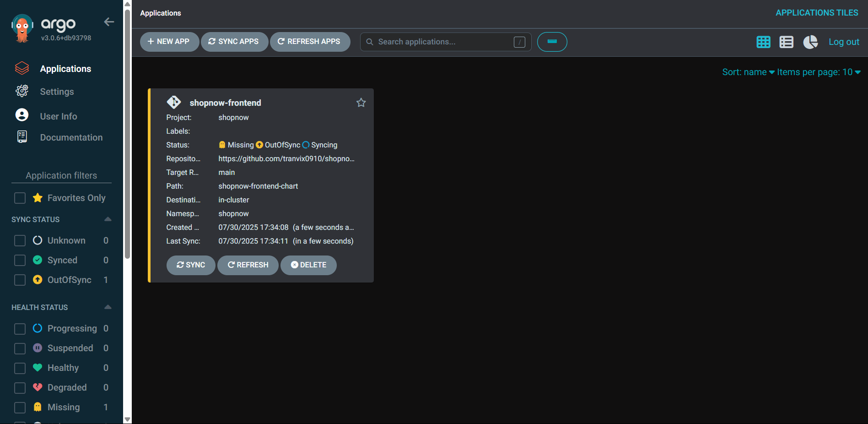Click the sidebar vertical scrollbar
The height and width of the screenshot is (424, 868).
127,137
